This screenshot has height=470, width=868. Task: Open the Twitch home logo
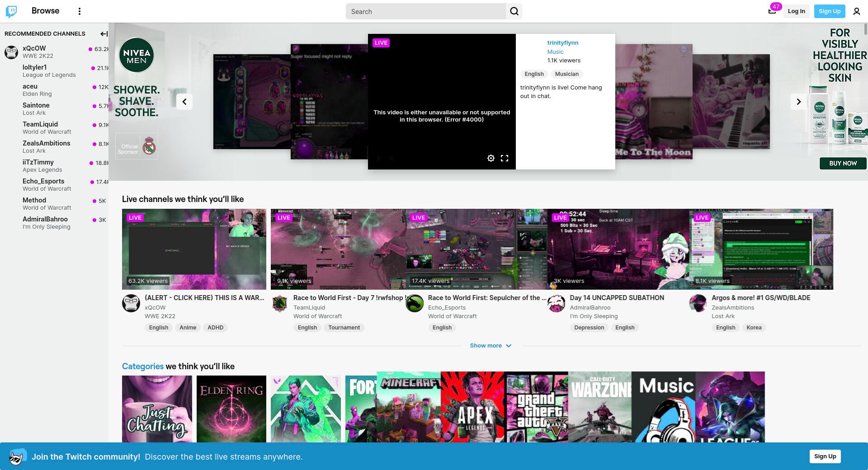point(11,11)
